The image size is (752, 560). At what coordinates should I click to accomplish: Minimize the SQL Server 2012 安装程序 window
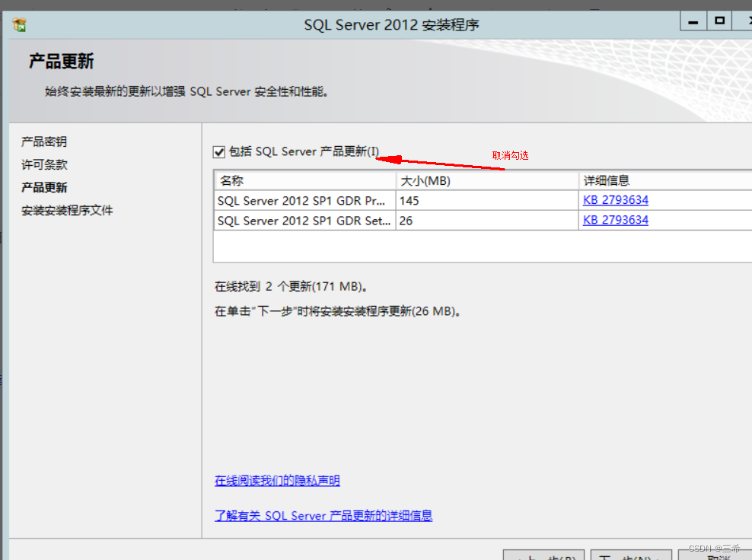point(693,21)
